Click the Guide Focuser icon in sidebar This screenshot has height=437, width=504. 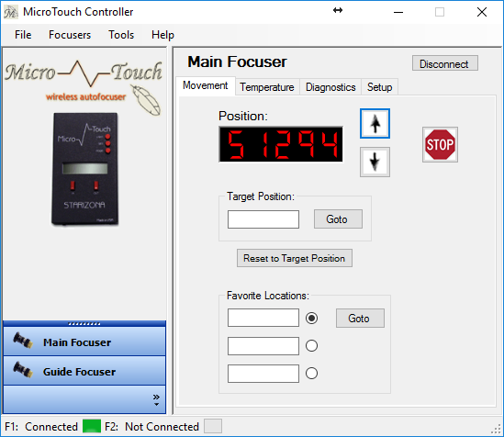(23, 370)
